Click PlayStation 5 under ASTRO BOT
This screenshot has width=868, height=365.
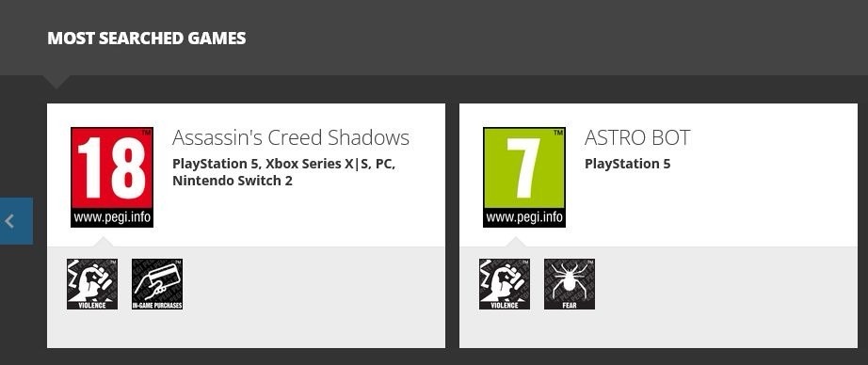coord(627,165)
